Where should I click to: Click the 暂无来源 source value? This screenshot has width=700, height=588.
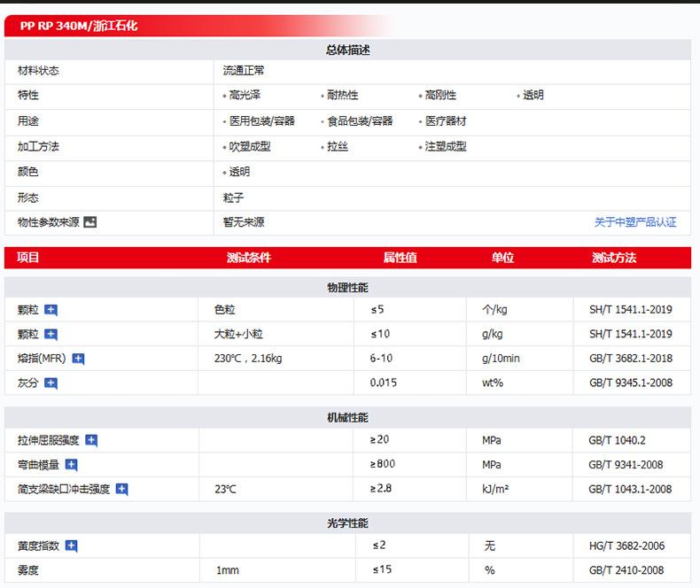tap(244, 221)
